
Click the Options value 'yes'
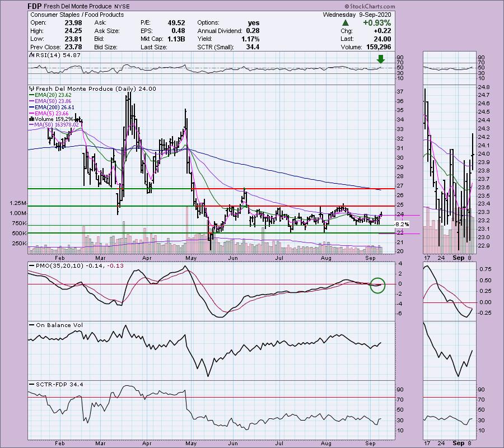pyautogui.click(x=254, y=23)
